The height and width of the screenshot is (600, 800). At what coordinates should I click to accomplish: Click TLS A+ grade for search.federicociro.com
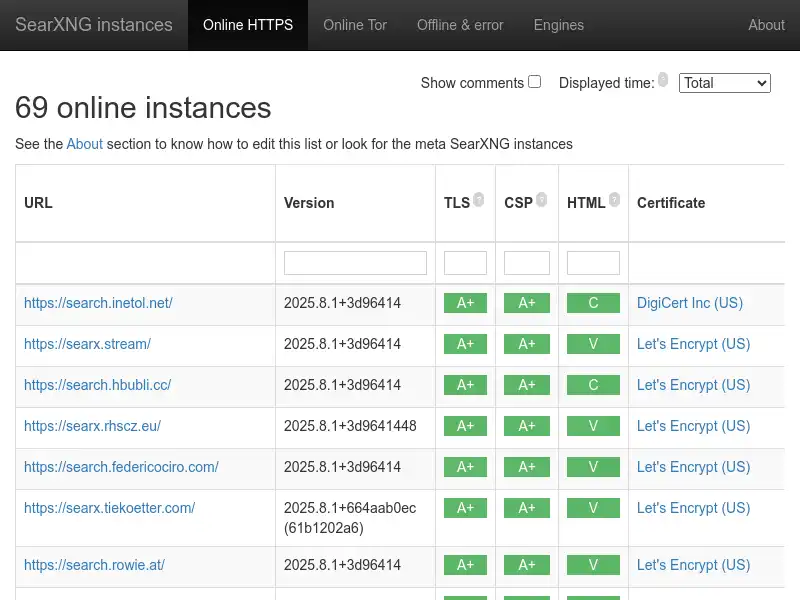(x=465, y=467)
